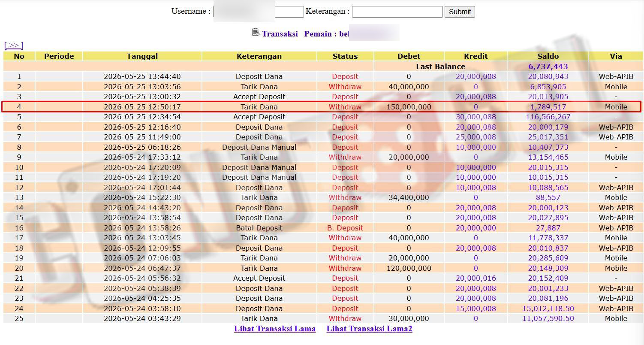The width and height of the screenshot is (644, 345).
Task: Click the Transaksi heading text
Action: [x=280, y=34]
